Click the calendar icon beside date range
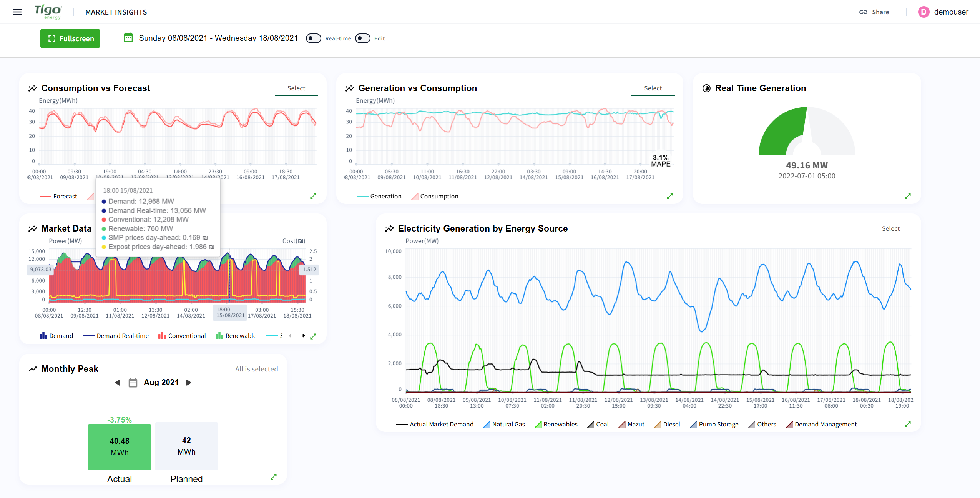Viewport: 980px width, 498px height. pyautogui.click(x=128, y=38)
